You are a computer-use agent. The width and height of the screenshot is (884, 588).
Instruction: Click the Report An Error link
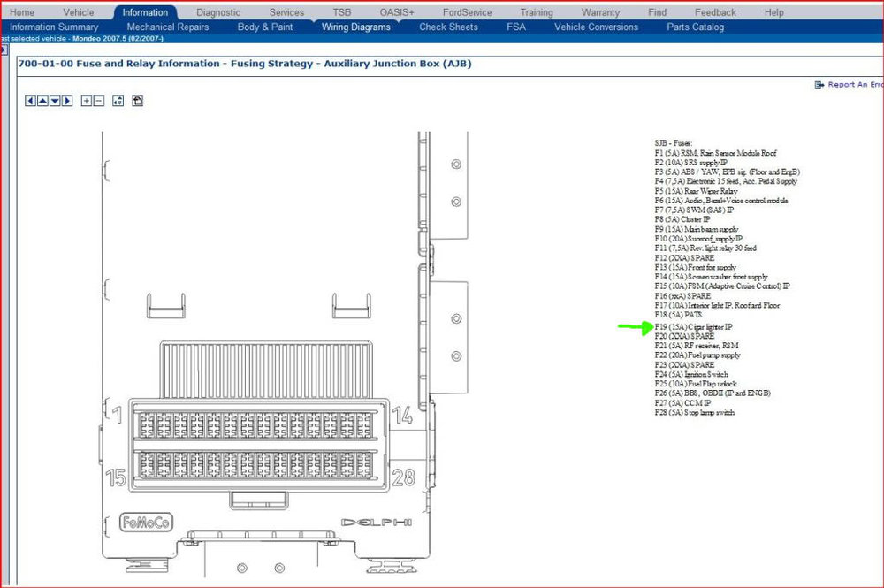point(849,85)
